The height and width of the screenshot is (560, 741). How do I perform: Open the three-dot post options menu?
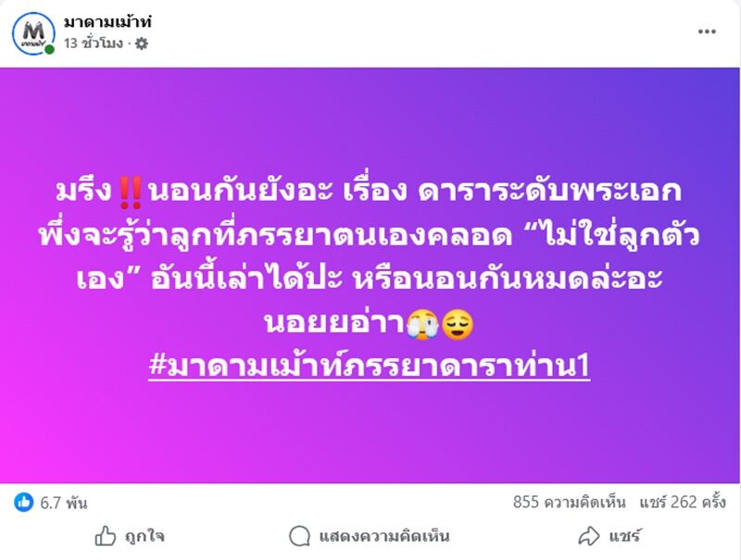707,31
